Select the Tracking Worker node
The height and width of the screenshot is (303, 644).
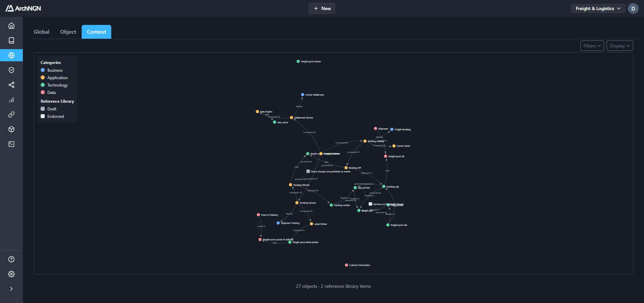[x=291, y=185]
